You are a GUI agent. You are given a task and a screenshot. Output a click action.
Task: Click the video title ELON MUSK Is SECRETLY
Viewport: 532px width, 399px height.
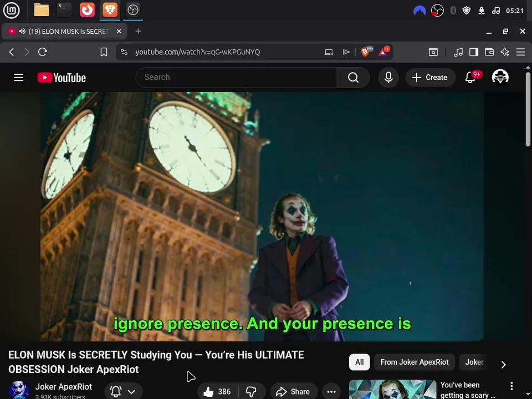pyautogui.click(x=156, y=362)
